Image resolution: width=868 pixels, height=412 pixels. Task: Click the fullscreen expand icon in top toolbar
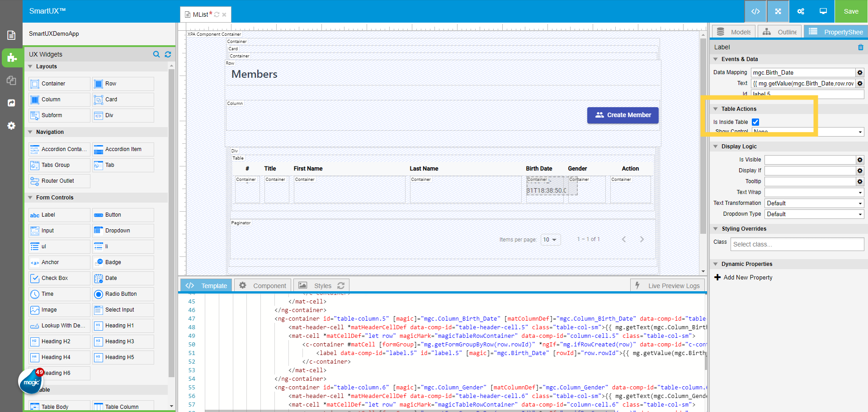pos(778,11)
